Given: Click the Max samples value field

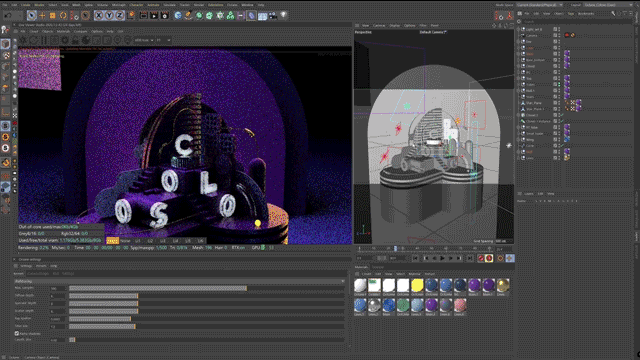Looking at the screenshot, I should [x=57, y=288].
